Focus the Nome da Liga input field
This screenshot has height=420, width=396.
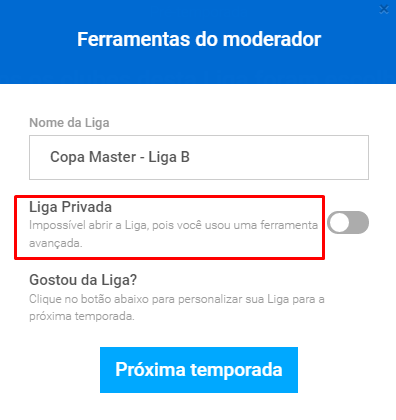click(x=199, y=157)
